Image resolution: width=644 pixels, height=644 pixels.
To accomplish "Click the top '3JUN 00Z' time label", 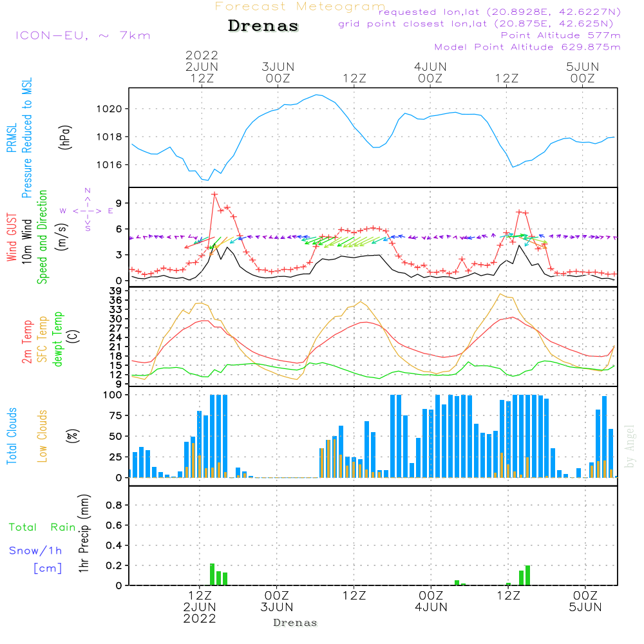I will [278, 72].
